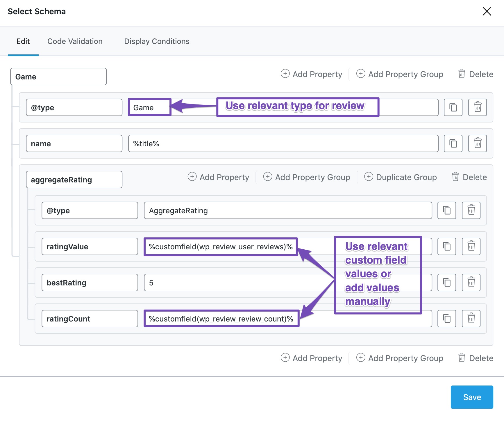Delete the aggregateRating group

pyautogui.click(x=469, y=177)
